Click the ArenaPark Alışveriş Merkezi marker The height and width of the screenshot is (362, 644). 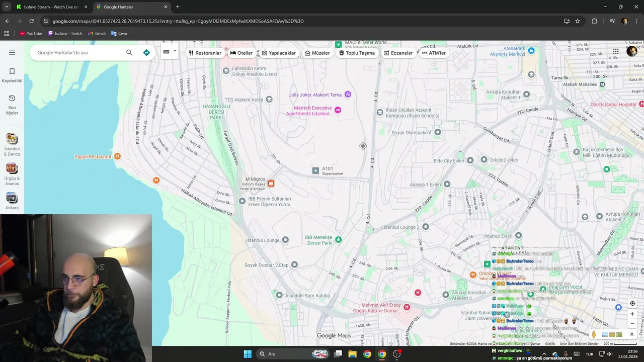point(531,51)
